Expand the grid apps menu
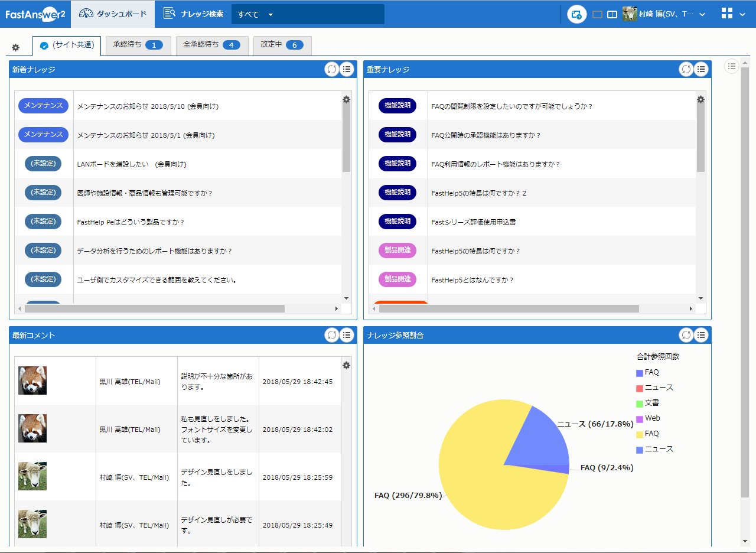The image size is (756, 553). 733,14
